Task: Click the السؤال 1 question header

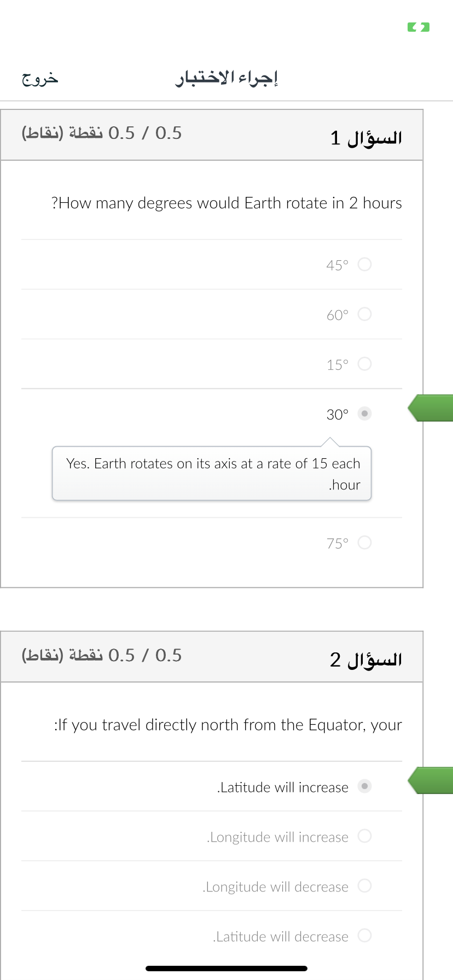Action: [x=366, y=137]
